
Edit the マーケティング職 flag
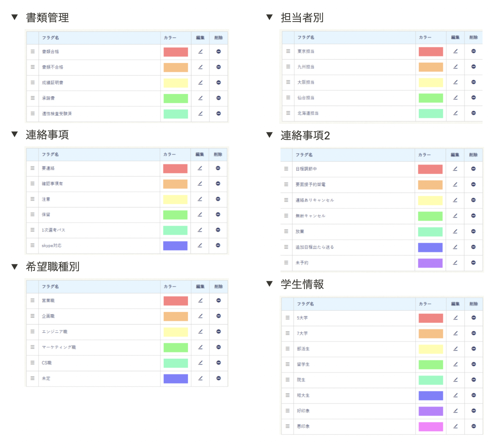tap(200, 347)
